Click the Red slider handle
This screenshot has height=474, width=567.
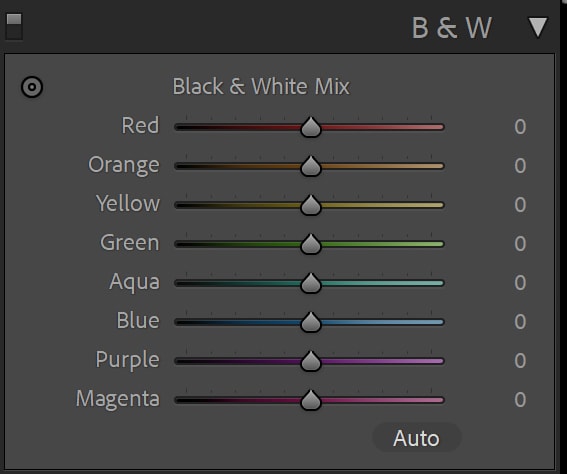click(311, 127)
